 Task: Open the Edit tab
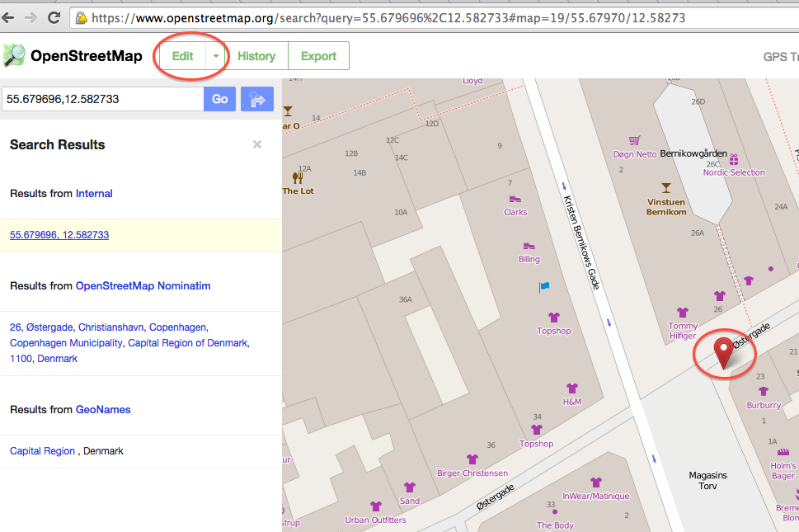tap(182, 56)
